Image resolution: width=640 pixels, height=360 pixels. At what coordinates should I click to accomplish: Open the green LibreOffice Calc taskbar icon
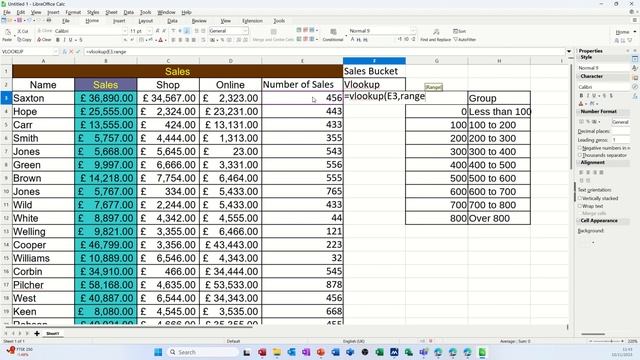tap(482, 352)
